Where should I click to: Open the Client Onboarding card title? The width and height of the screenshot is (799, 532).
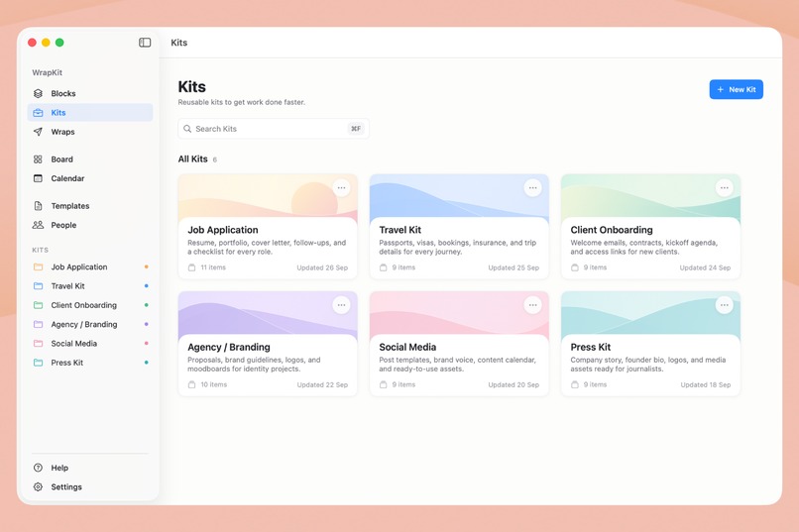(612, 230)
